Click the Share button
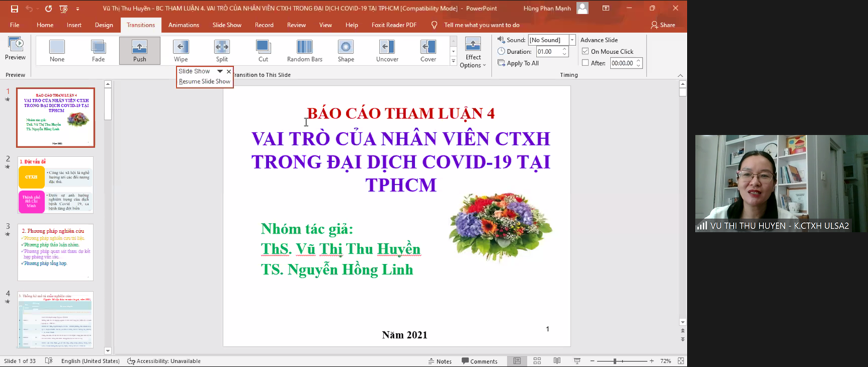Image resolution: width=868 pixels, height=367 pixels. point(663,25)
